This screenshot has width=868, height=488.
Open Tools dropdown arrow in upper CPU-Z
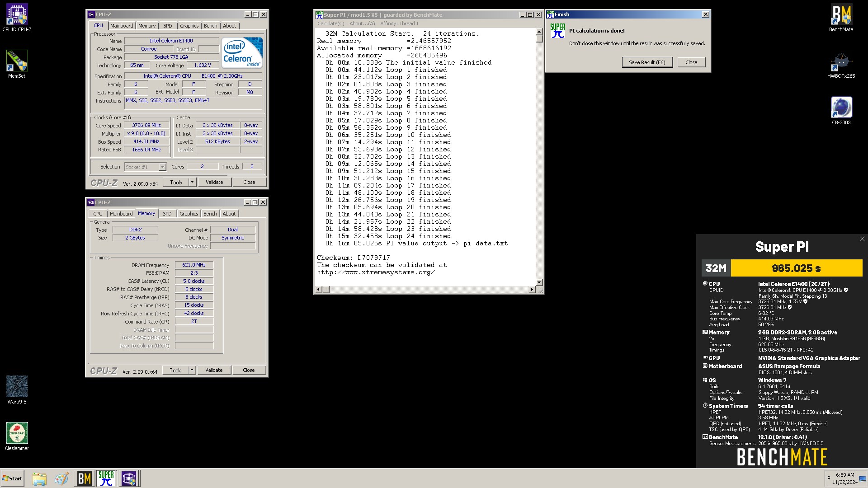click(192, 182)
